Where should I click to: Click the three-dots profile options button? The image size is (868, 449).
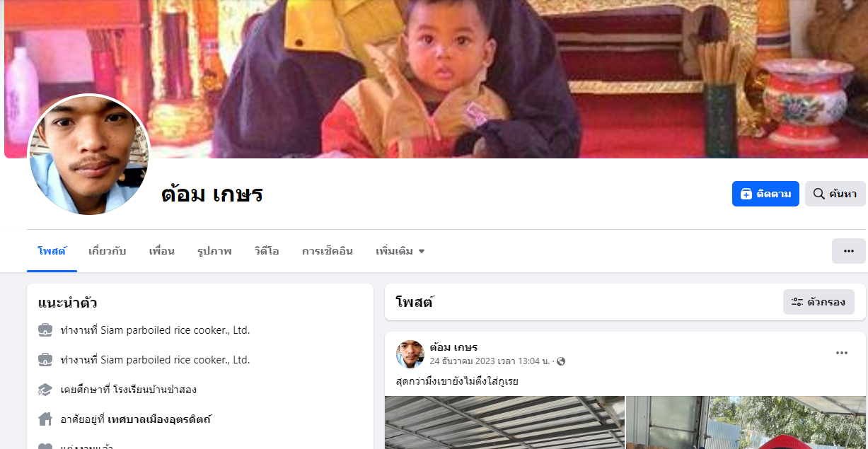point(848,251)
